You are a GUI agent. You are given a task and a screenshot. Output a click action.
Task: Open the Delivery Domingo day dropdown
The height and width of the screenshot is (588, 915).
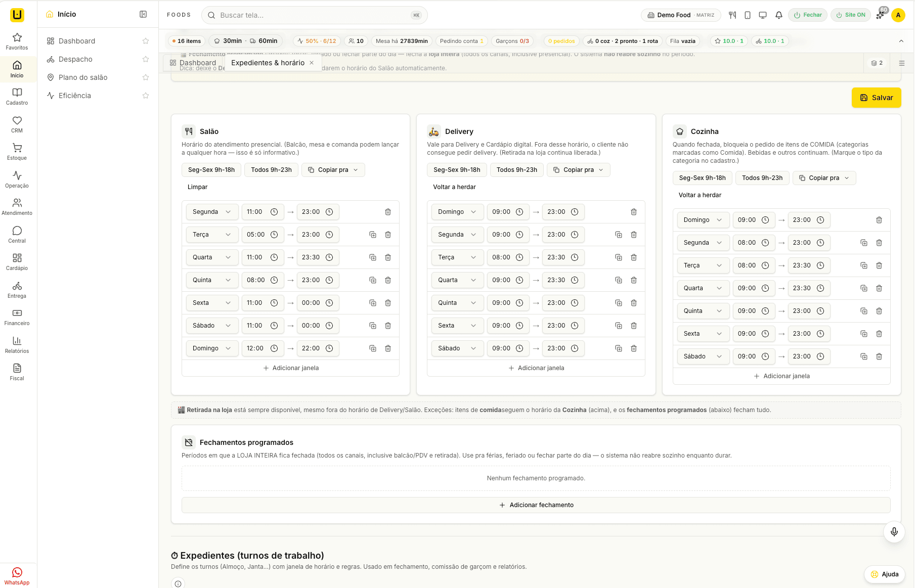tap(457, 212)
